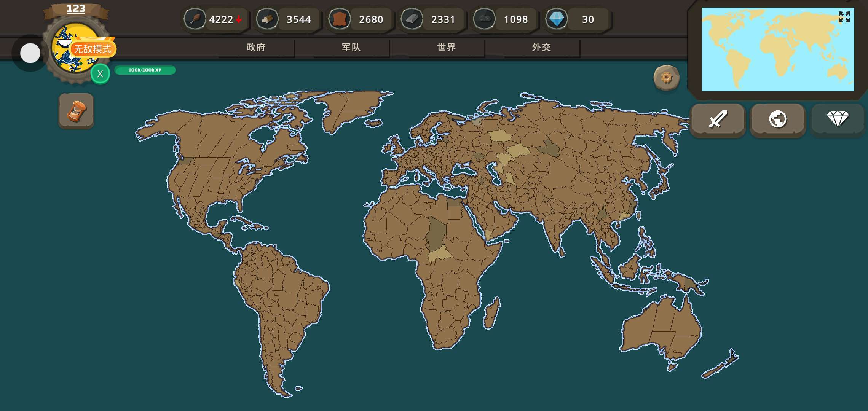Click the 100k XP progress bar
This screenshot has height=411, width=868.
tap(145, 70)
